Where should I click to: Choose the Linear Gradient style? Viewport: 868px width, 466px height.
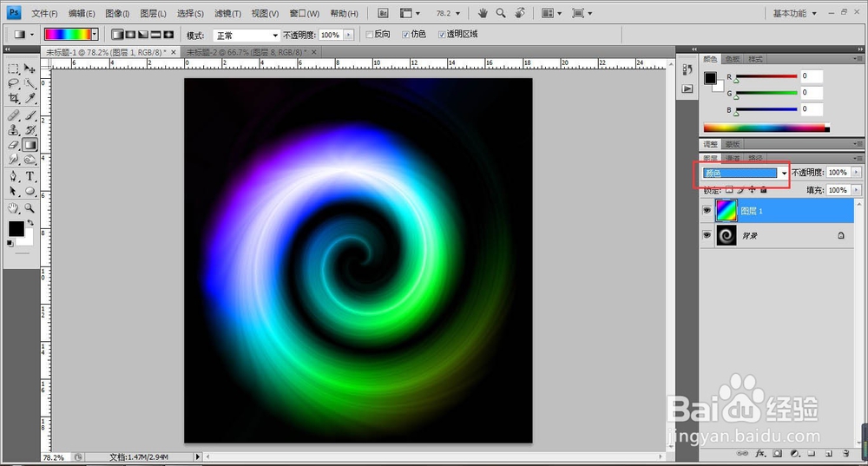click(x=117, y=35)
